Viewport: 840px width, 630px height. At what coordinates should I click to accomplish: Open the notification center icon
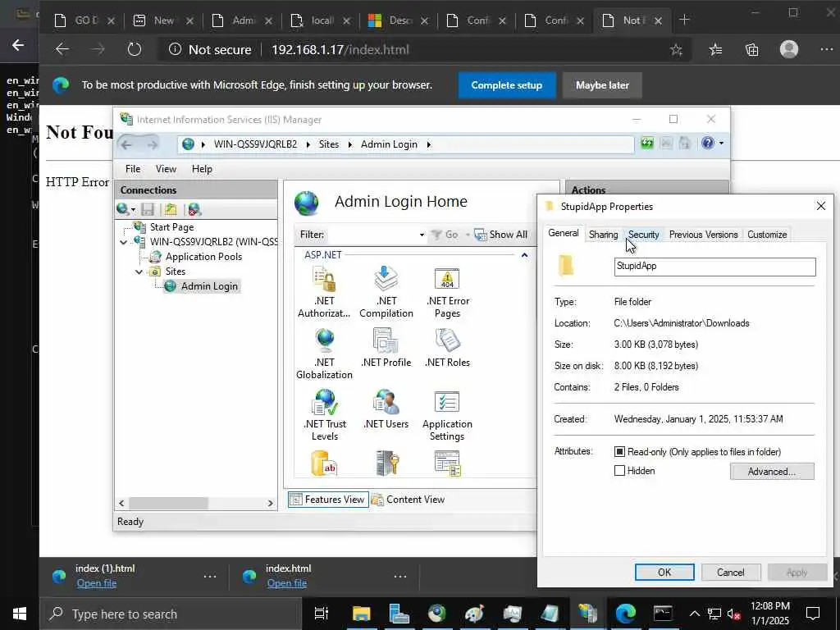click(813, 614)
